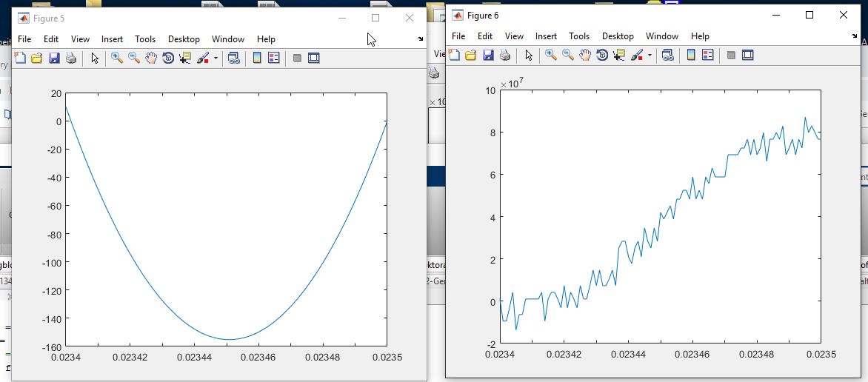The height and width of the screenshot is (382, 868).
Task: Toggle Insert Legend in Figure 5 toolbar
Action: (273, 58)
